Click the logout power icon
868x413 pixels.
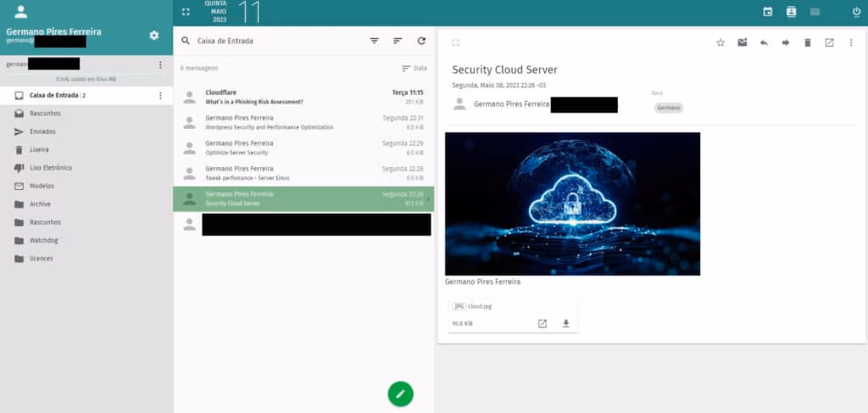click(x=856, y=12)
